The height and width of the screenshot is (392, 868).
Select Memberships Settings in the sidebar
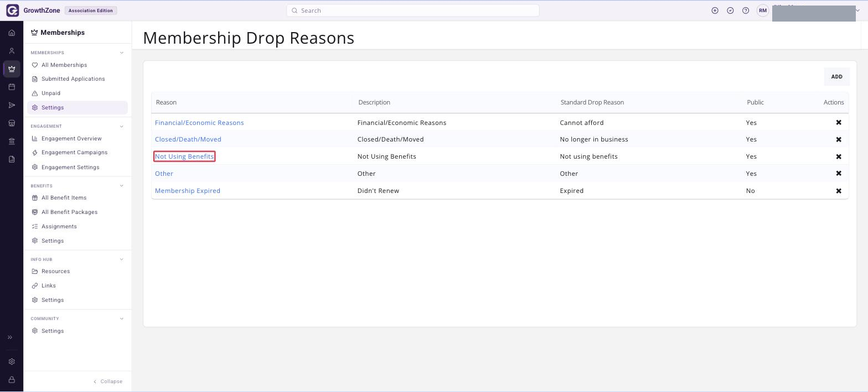(77, 108)
